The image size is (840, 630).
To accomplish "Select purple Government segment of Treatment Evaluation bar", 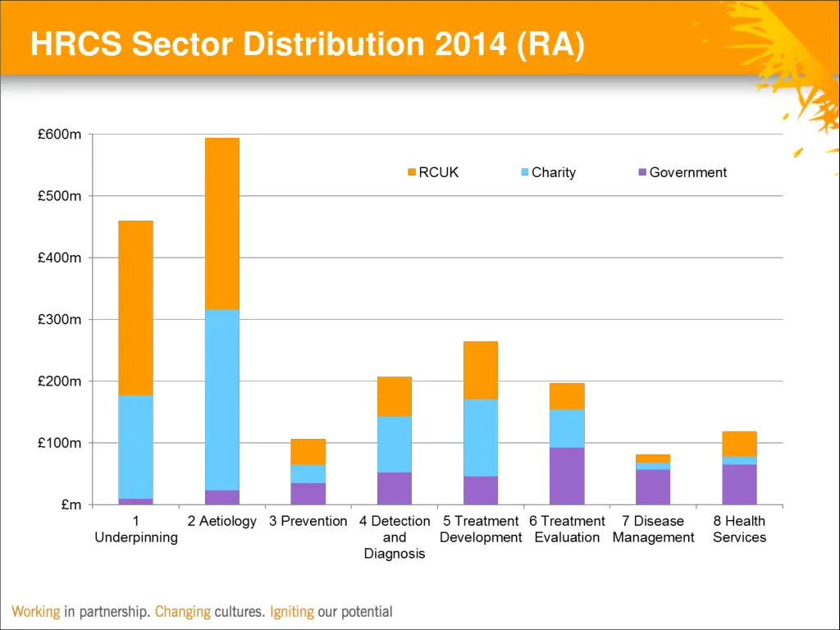I will [567, 476].
